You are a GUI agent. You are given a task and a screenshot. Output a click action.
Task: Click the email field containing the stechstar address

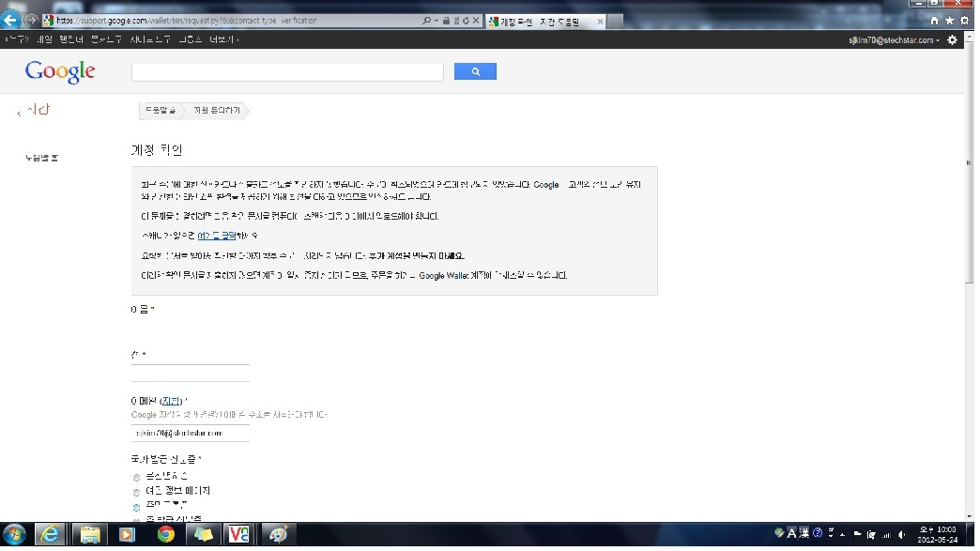point(190,434)
